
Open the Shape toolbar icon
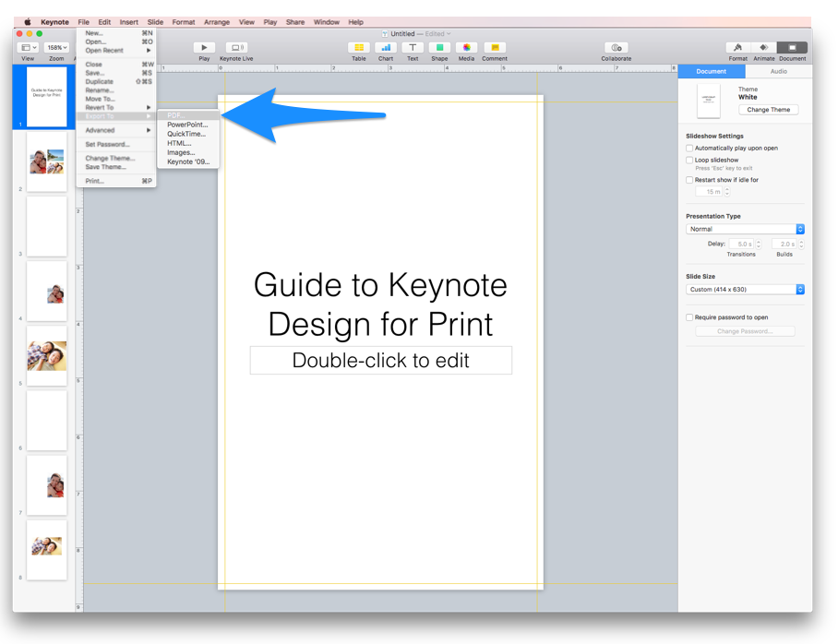(x=439, y=48)
